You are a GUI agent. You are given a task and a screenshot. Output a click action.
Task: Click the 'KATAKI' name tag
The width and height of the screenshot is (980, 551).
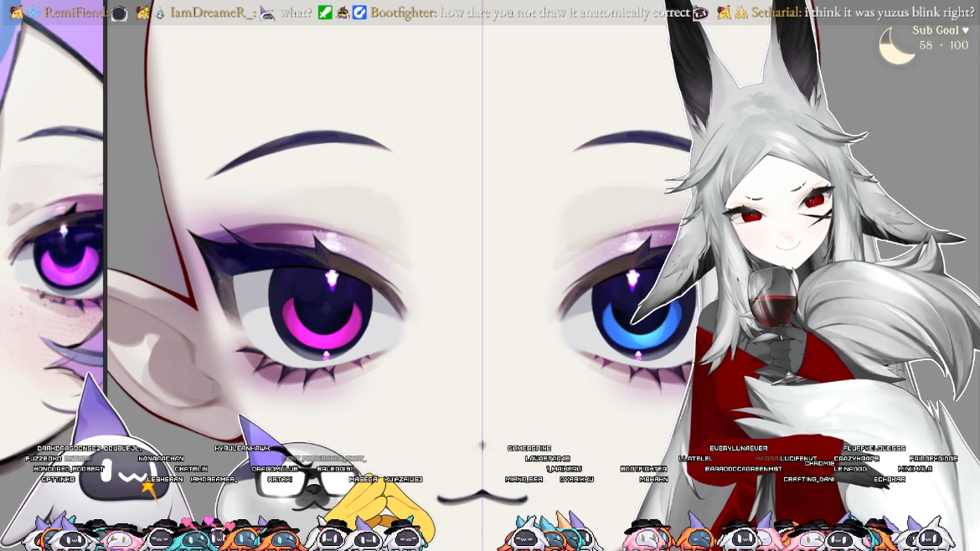pos(280,479)
